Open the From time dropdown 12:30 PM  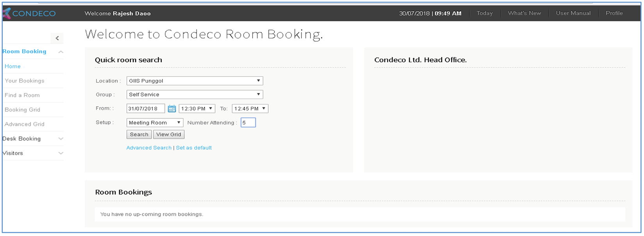(197, 109)
